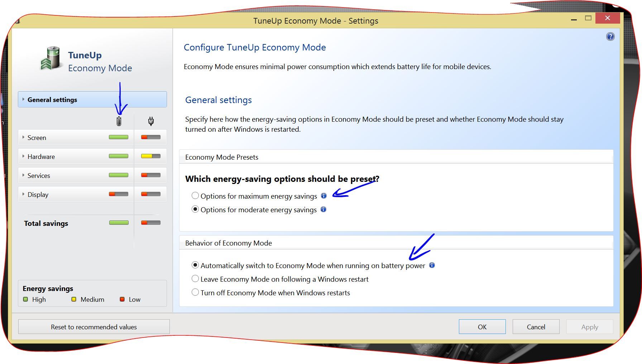Screen dimensions: 642x364
Task: Click the Total savings label
Action: click(x=46, y=223)
